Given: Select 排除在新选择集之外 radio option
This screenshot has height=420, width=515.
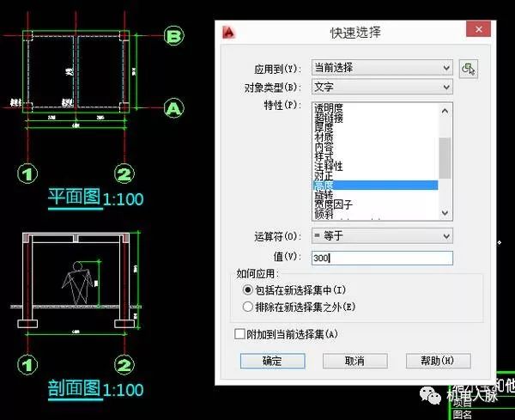Looking at the screenshot, I should point(249,306).
